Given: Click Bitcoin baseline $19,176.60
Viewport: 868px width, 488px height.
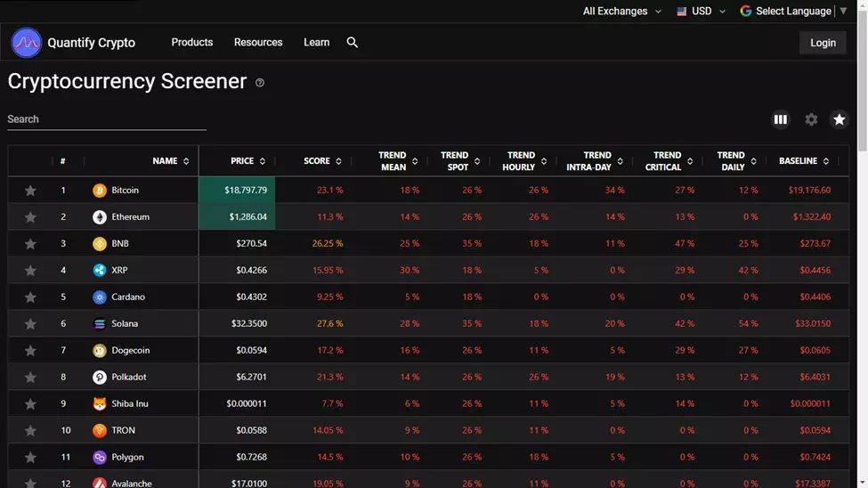Looking at the screenshot, I should pyautogui.click(x=809, y=190).
